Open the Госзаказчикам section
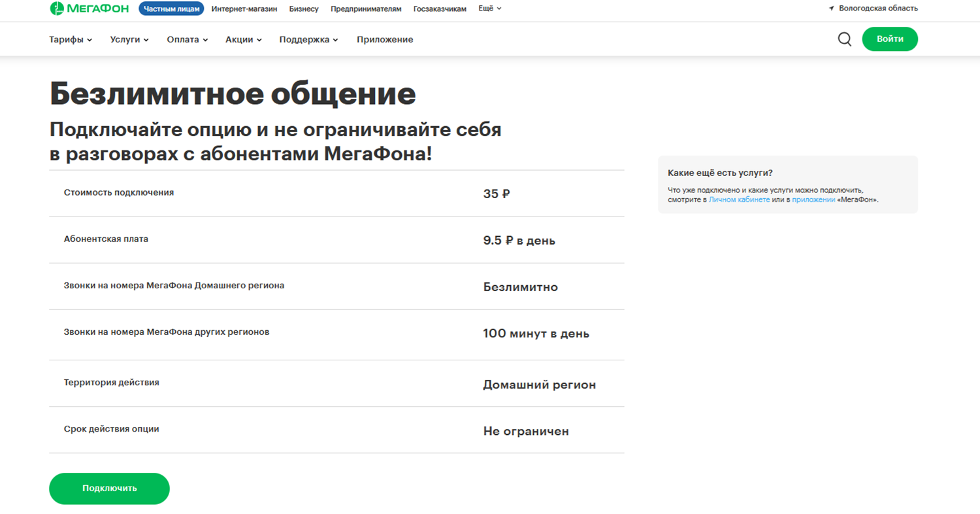Viewport: 980px width, 514px height. click(440, 9)
